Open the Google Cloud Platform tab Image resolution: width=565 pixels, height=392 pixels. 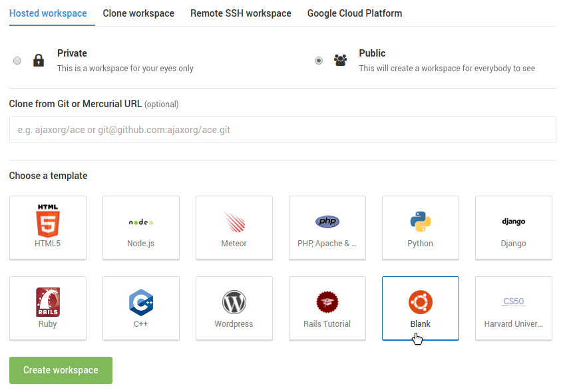[x=355, y=13]
